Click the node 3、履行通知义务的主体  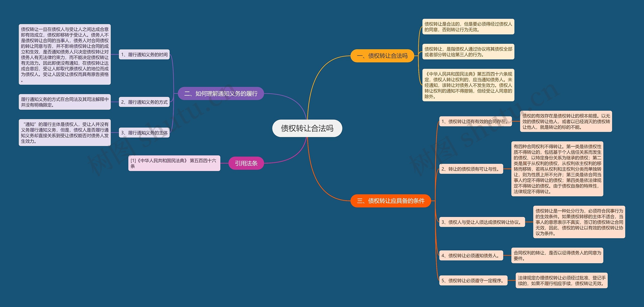144,133
